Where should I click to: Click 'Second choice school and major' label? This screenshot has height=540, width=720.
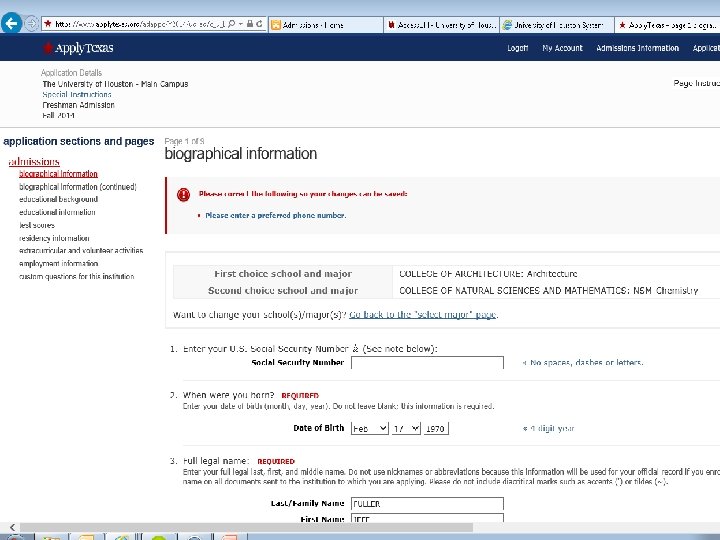click(283, 291)
